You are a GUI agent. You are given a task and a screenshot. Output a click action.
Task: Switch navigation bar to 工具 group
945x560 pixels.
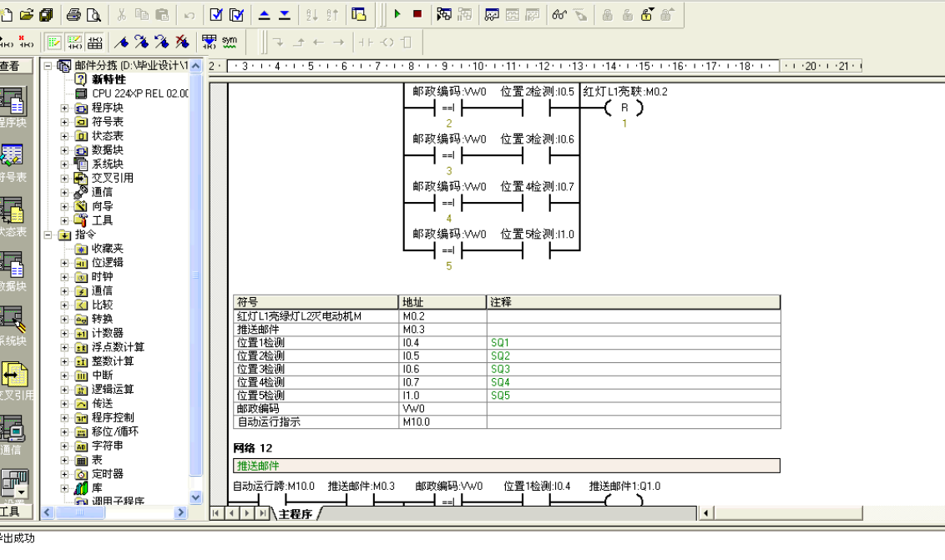pyautogui.click(x=16, y=511)
